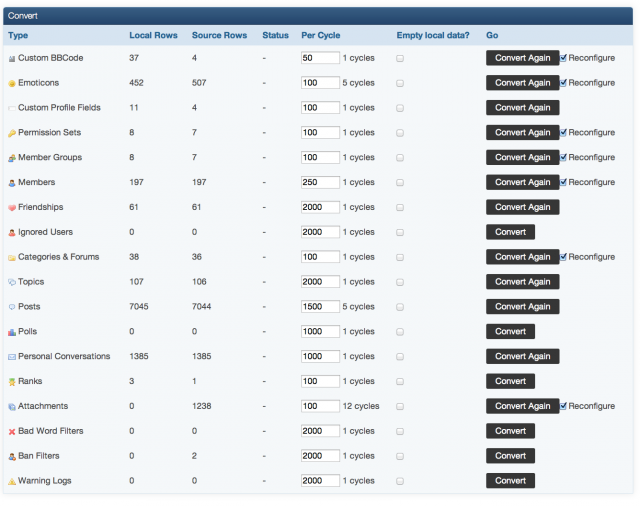Click Convert for Ignored Users

510,232
